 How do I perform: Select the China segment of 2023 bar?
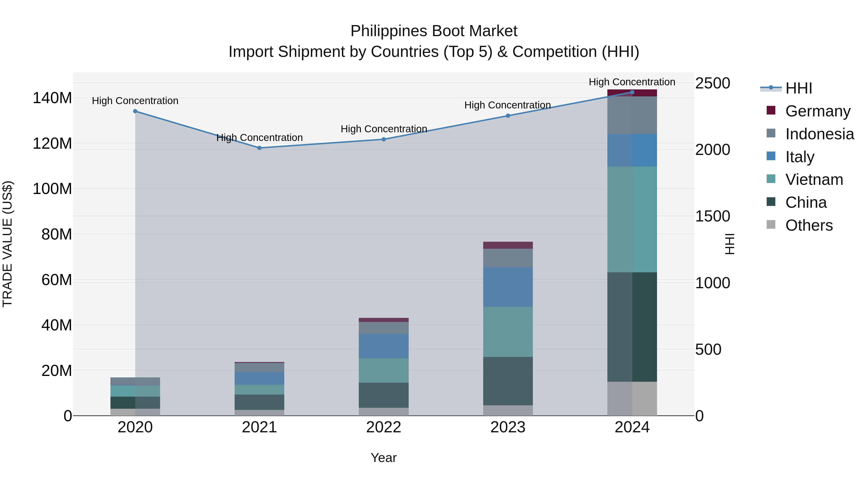[508, 381]
